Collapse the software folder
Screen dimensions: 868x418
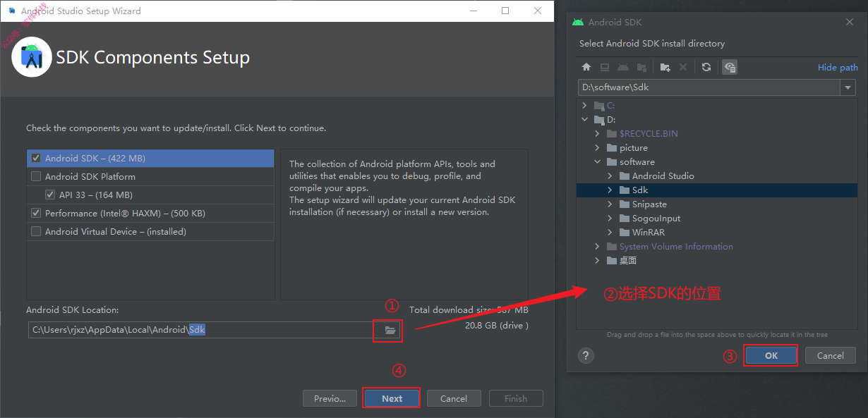597,162
